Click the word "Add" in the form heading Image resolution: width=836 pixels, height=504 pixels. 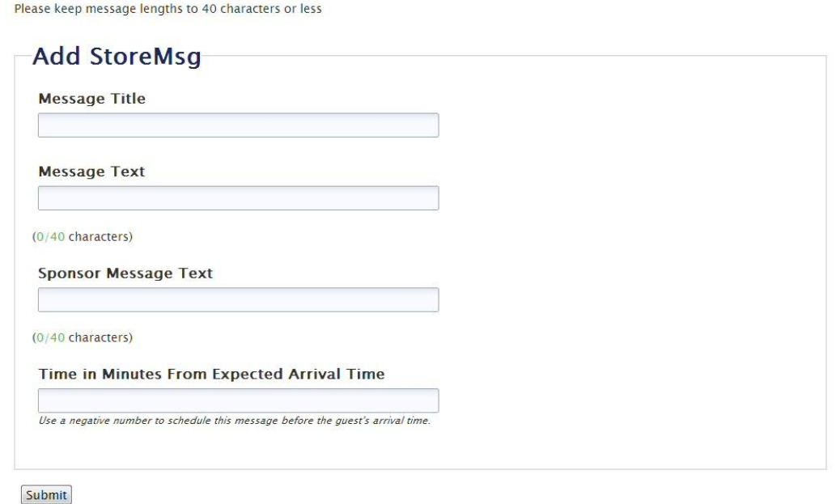point(55,57)
